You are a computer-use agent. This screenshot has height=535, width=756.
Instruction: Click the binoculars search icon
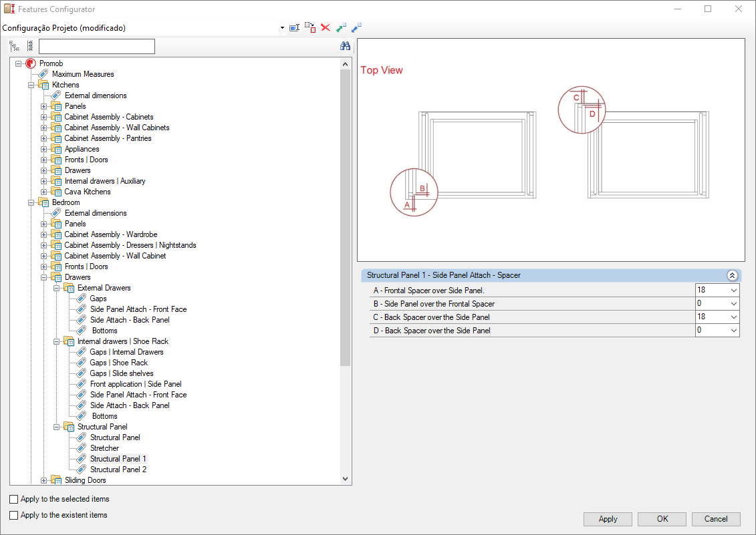click(x=345, y=46)
